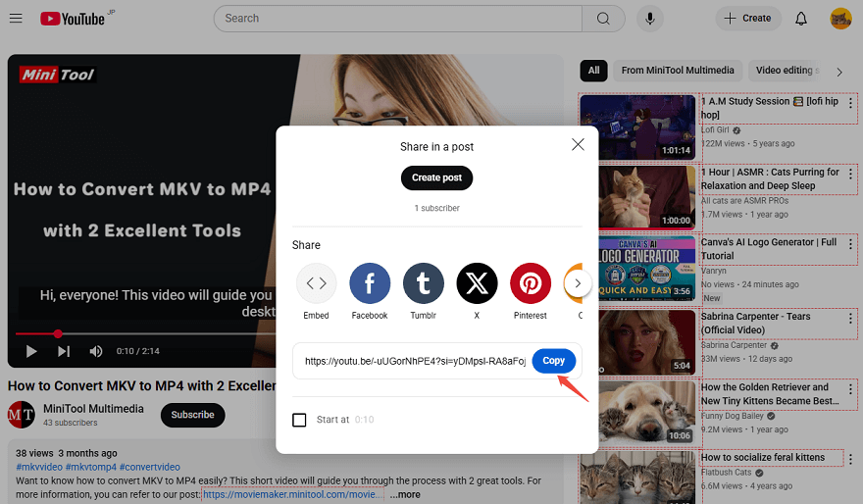Click the share URL text field

415,361
